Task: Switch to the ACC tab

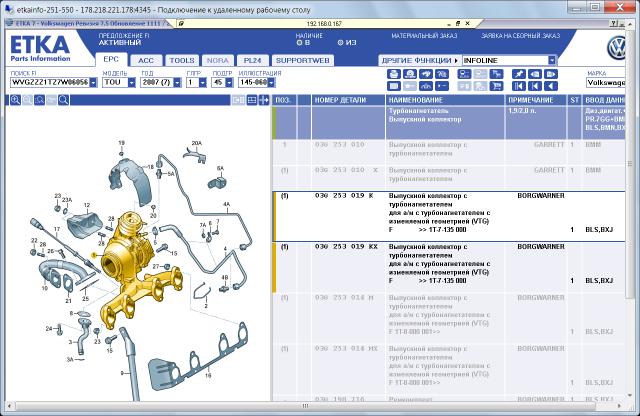Action: tap(146, 60)
